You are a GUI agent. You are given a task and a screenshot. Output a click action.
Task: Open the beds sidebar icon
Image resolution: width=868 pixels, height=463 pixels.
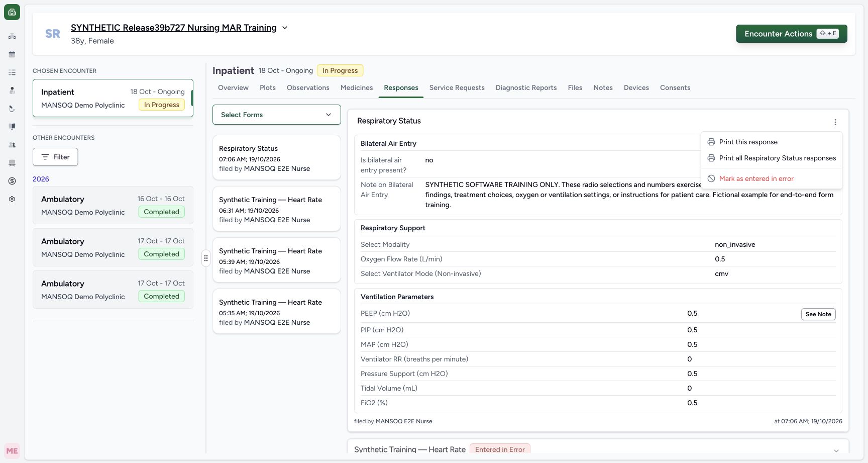tap(12, 163)
